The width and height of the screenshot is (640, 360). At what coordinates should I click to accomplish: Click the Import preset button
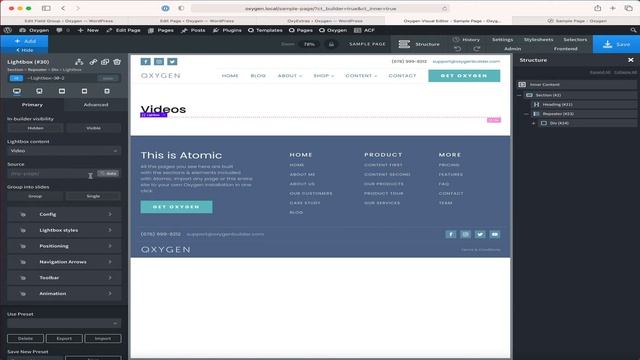[x=103, y=338]
